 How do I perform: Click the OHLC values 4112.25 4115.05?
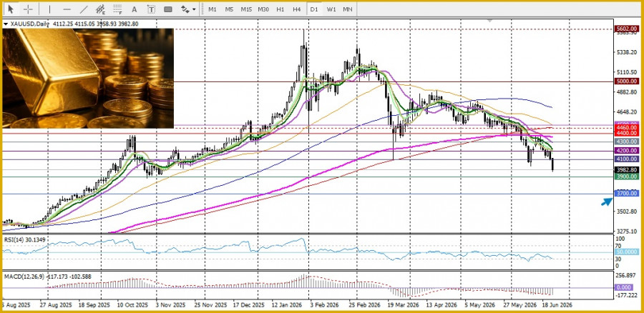click(x=74, y=24)
